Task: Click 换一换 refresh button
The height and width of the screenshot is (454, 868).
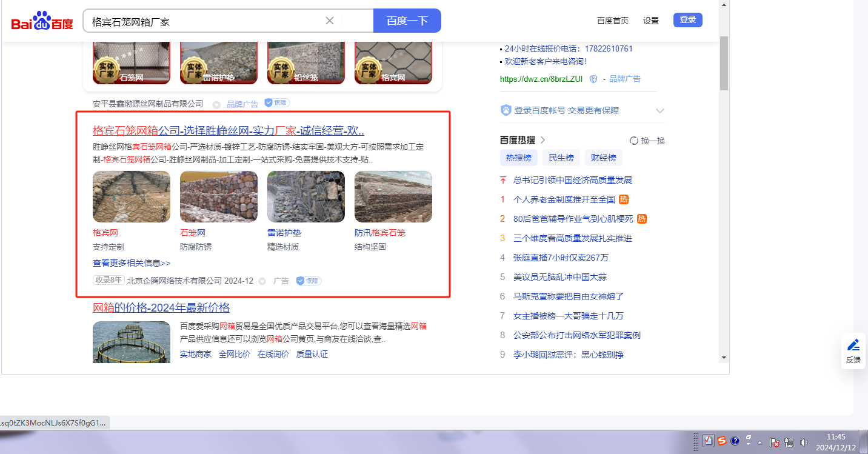Action: click(647, 141)
